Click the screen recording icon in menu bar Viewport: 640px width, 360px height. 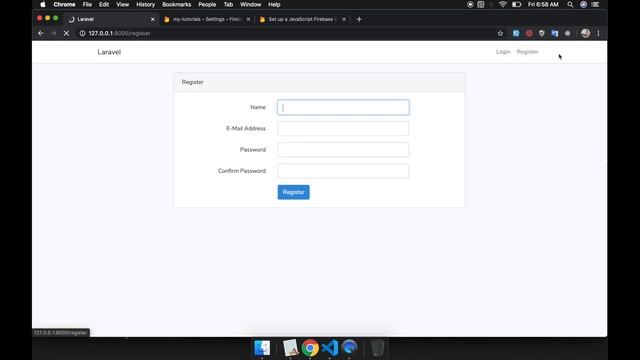470,4
